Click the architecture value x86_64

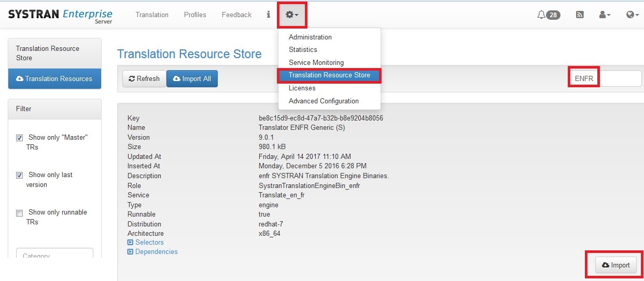tap(269, 233)
